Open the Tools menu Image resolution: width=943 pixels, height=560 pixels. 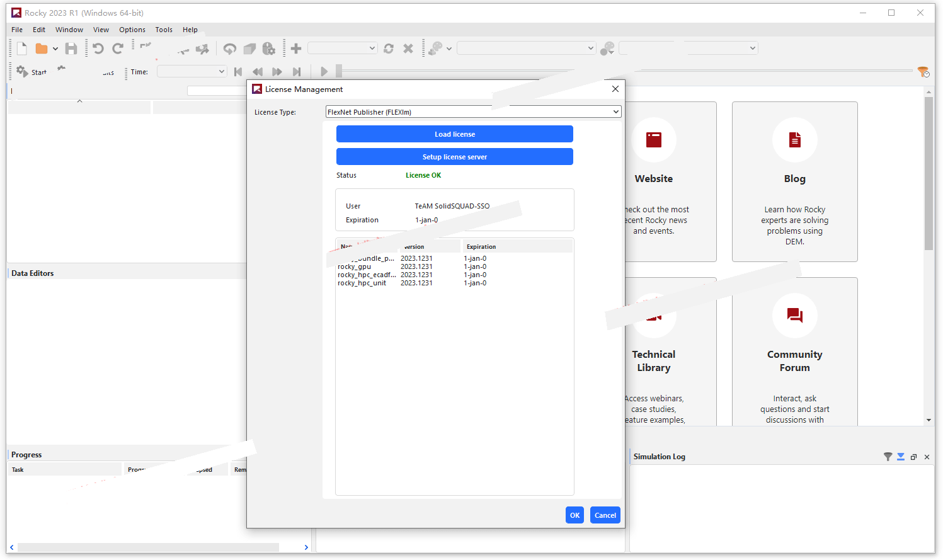164,30
